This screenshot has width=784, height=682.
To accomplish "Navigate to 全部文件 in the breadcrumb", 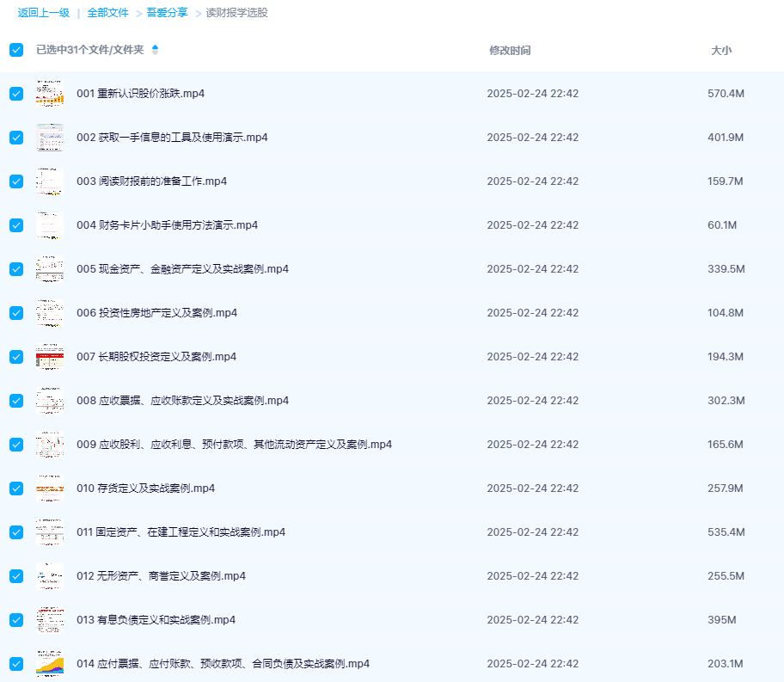I will coord(108,13).
